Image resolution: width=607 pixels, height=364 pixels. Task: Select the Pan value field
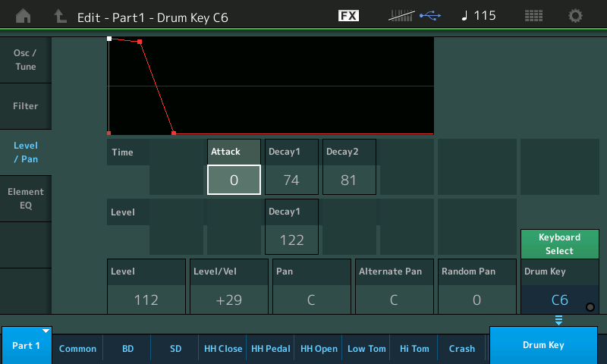click(x=311, y=300)
